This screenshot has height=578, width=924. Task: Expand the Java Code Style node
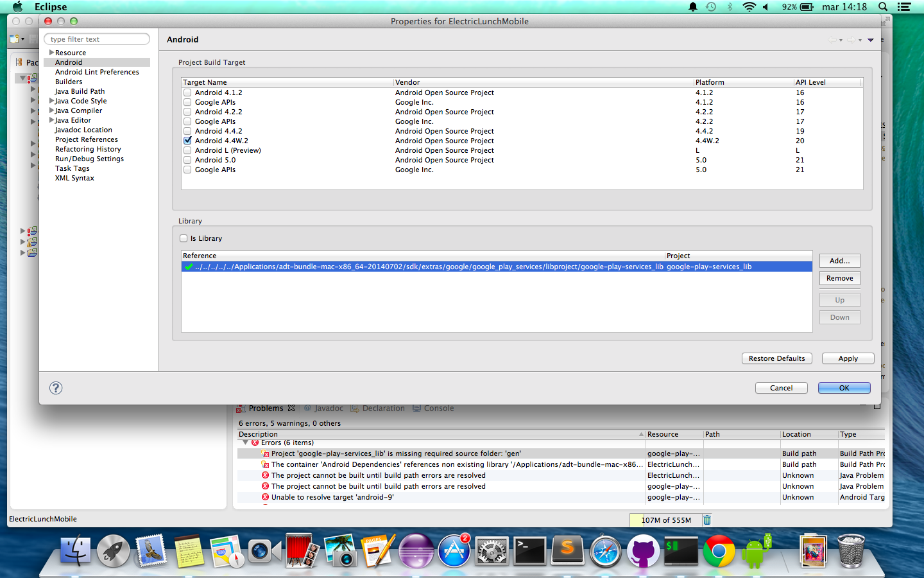coord(51,101)
